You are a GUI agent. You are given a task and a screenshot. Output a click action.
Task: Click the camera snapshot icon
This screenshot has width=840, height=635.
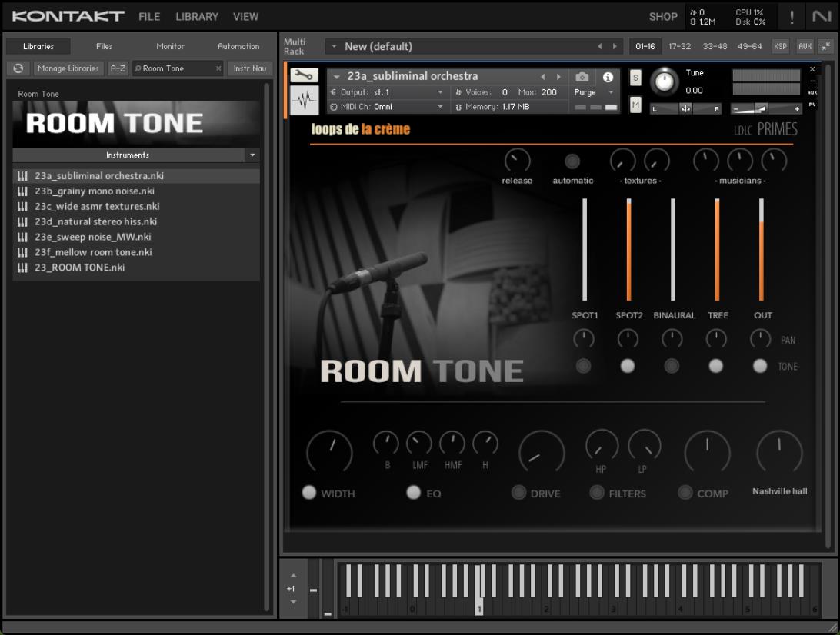pos(582,77)
